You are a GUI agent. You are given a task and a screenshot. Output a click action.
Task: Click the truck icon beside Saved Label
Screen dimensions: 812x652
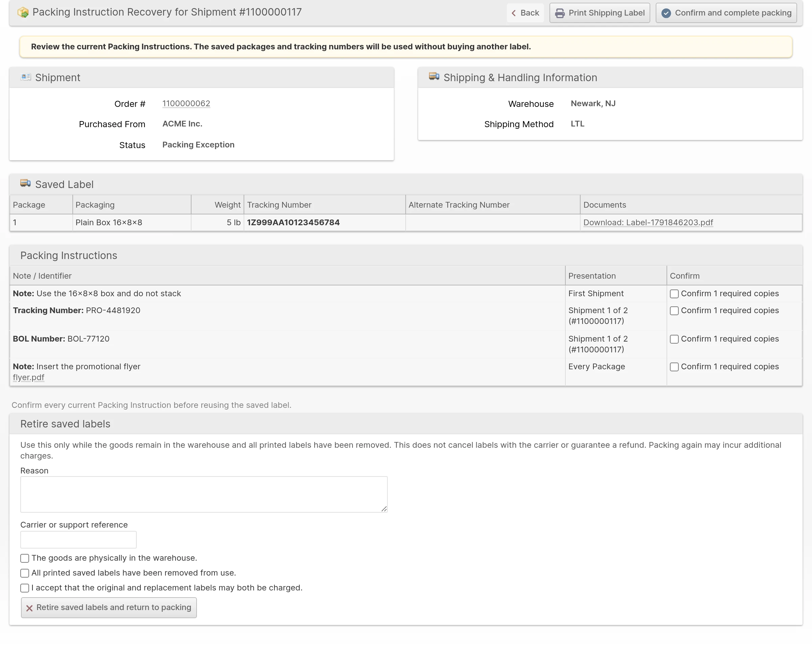pos(26,184)
